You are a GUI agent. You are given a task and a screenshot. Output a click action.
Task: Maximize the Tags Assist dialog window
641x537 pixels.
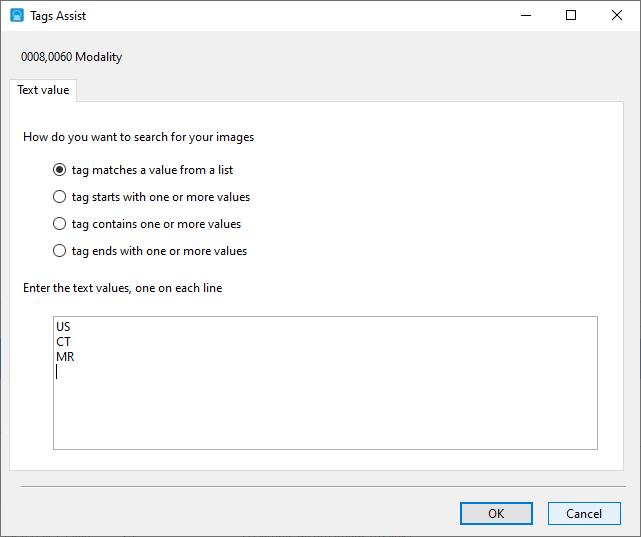tap(571, 16)
